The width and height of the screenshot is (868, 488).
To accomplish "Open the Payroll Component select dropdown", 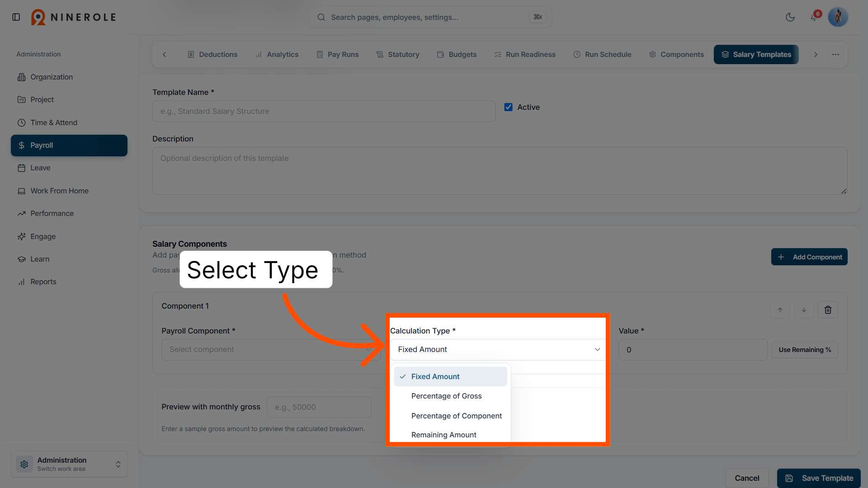I will (x=271, y=350).
